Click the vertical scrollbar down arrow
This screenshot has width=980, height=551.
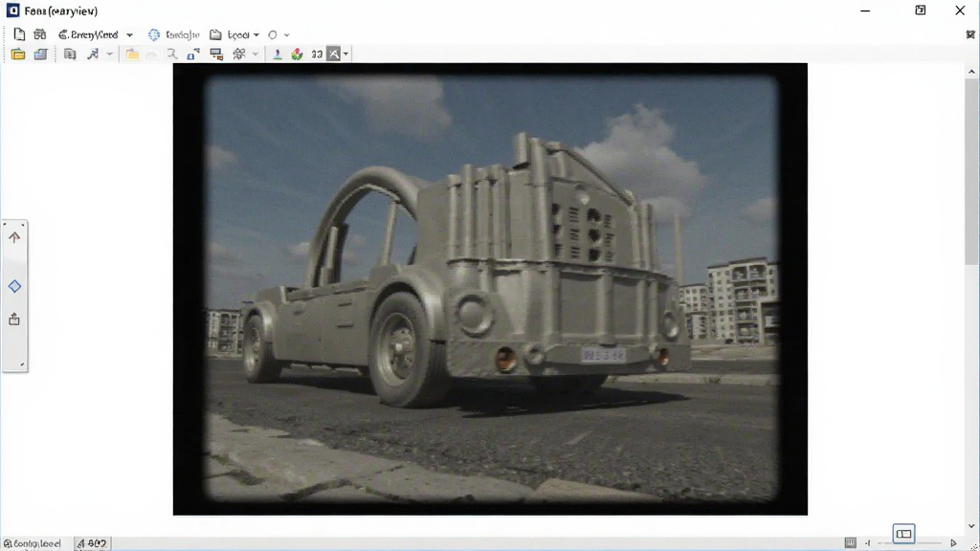pos(971,526)
